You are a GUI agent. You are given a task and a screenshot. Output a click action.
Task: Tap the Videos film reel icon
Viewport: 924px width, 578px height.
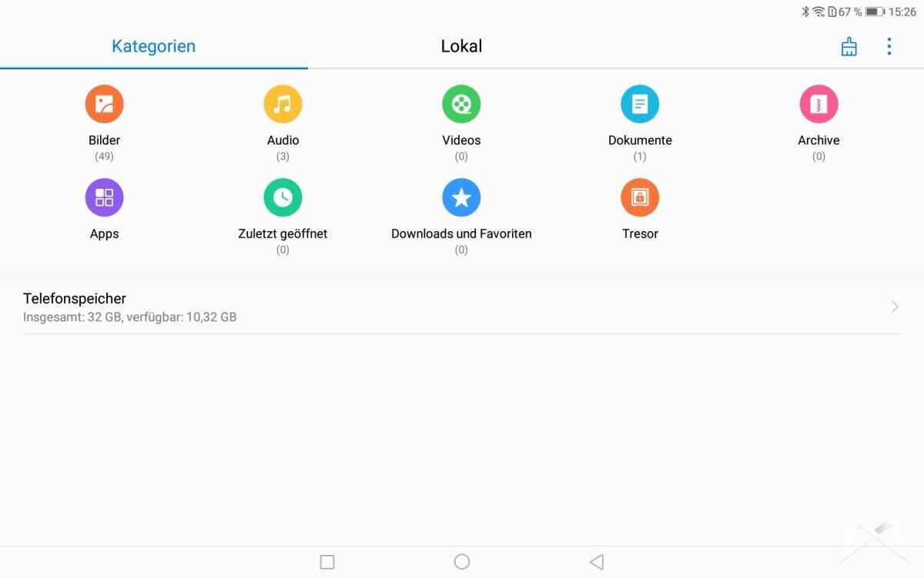pyautogui.click(x=461, y=104)
